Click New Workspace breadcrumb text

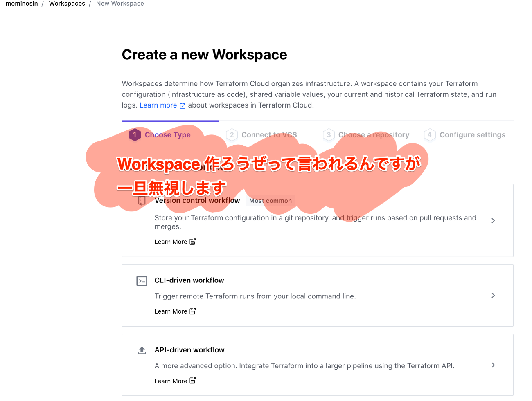point(120,4)
